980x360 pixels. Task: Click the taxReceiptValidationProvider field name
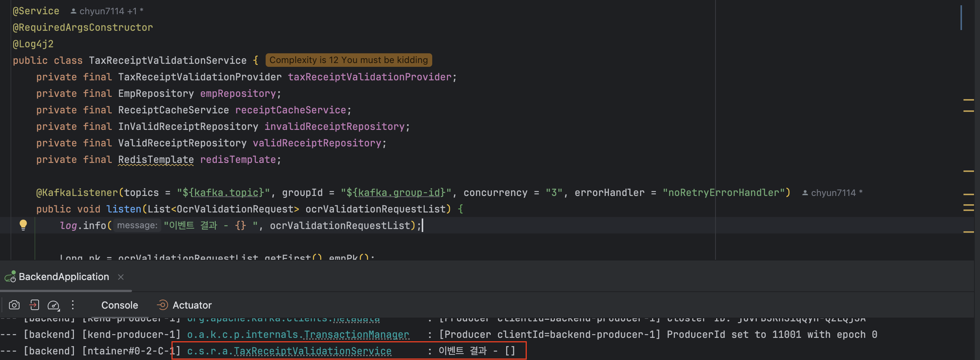click(x=370, y=77)
